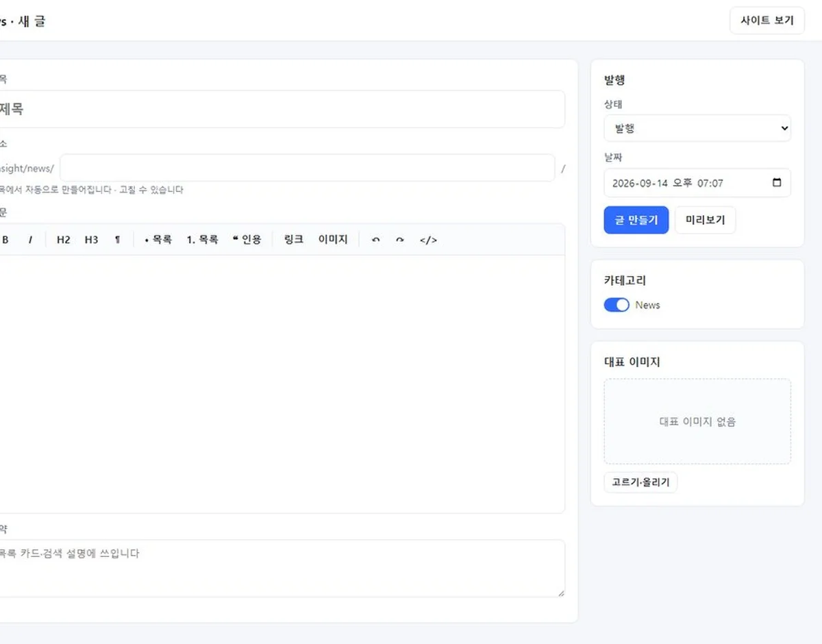Switch to HTML source view </>

(428, 240)
